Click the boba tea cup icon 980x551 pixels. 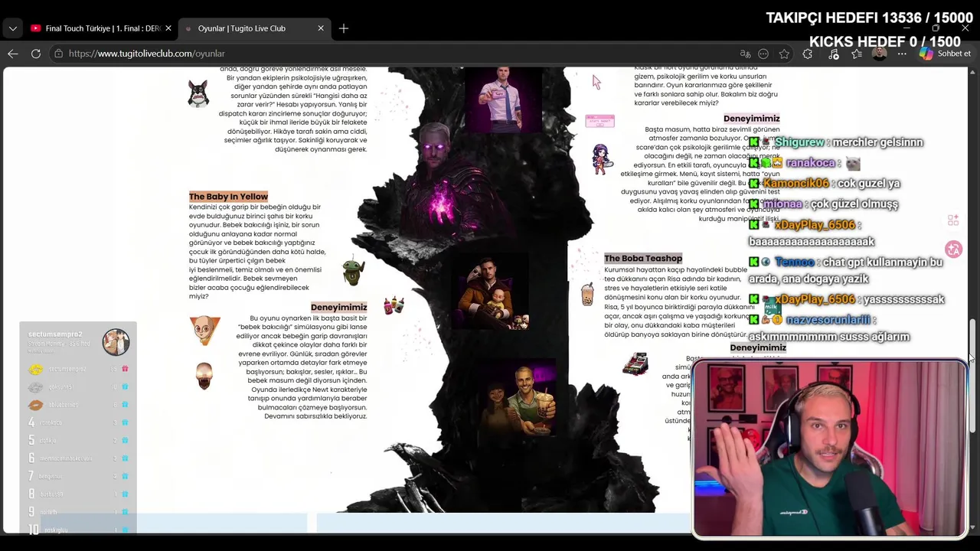point(587,294)
